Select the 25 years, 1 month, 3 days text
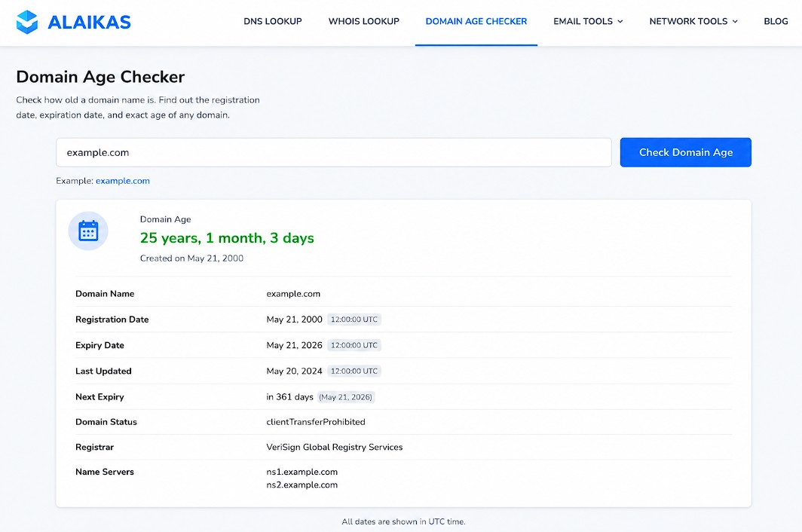 click(x=227, y=238)
